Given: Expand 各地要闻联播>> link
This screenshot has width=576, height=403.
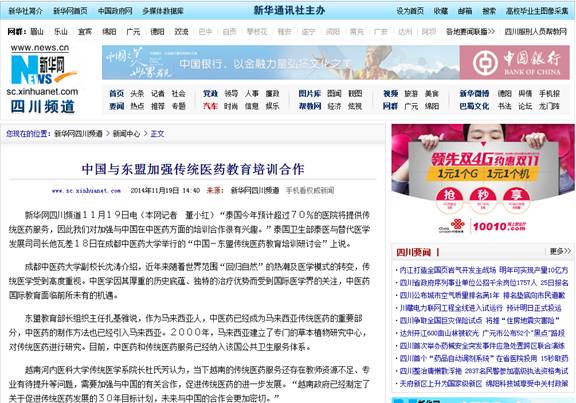Looking at the screenshot, I should [x=470, y=32].
